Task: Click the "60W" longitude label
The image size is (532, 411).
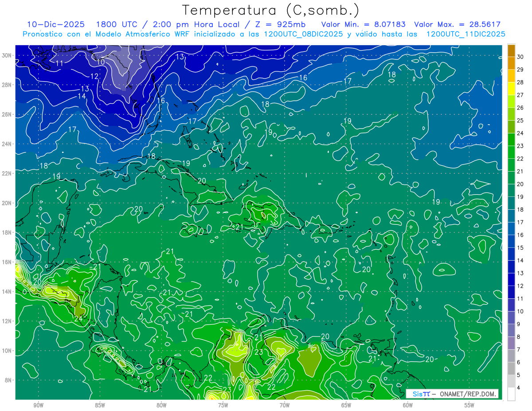Action: 408,405
